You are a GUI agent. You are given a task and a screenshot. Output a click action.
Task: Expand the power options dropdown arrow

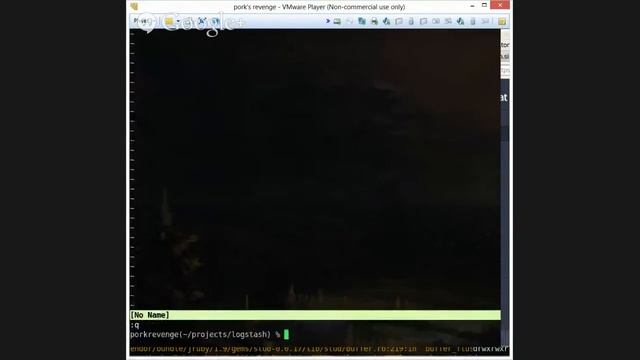(178, 21)
